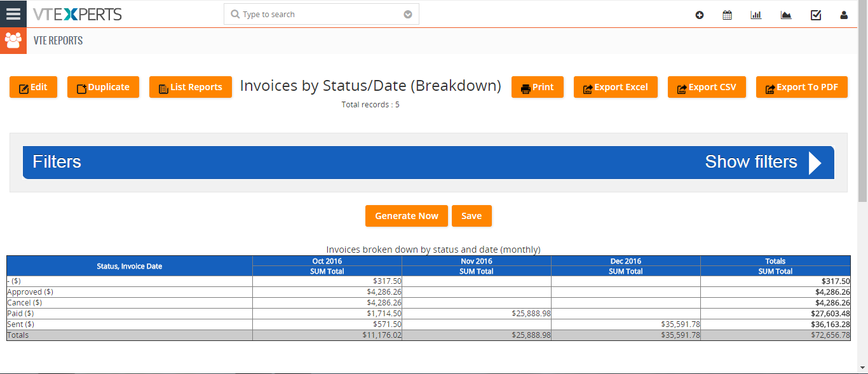Click the Oct 2016 column header
The height and width of the screenshot is (374, 868).
[327, 261]
